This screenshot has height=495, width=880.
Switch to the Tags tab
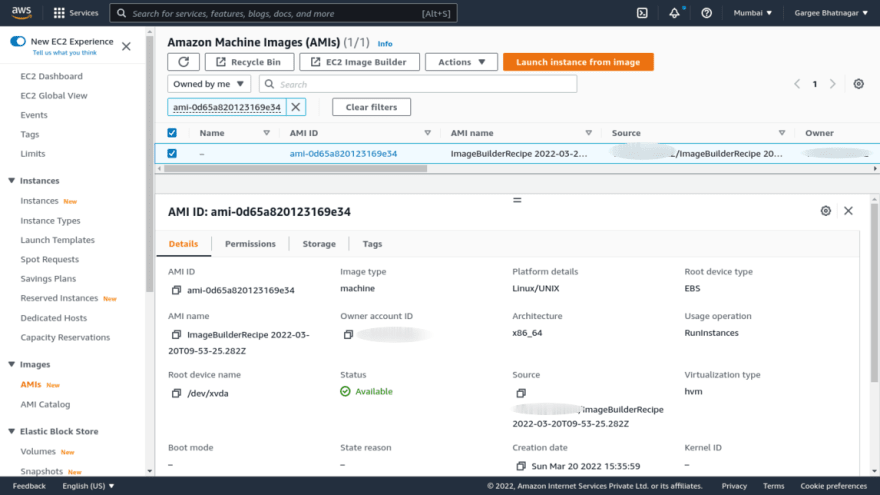[372, 244]
